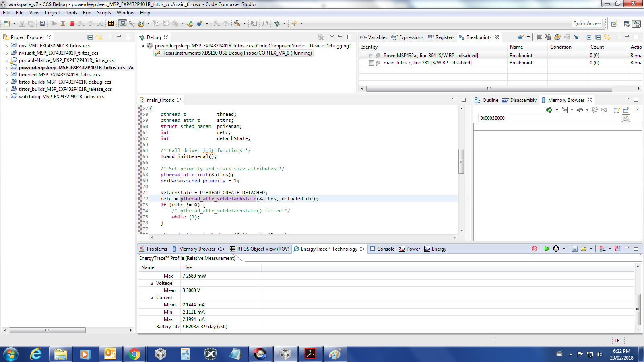Click the grid view icon in toolbar
The image size is (644, 362).
[x=111, y=23]
